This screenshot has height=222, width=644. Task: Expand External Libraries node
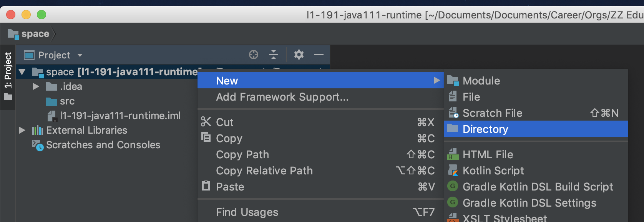(x=22, y=130)
